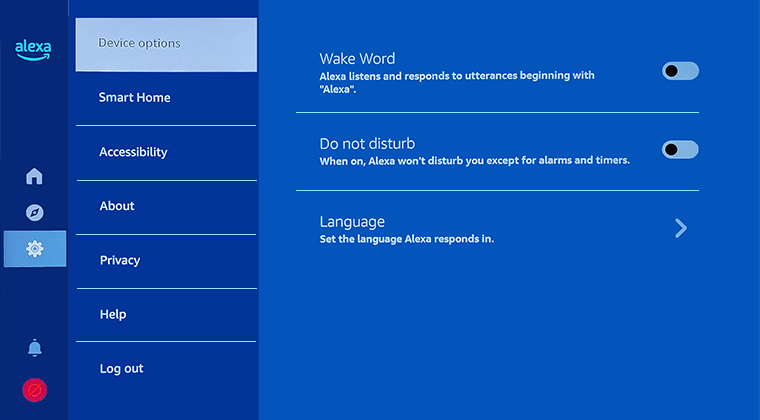
Task: Click 'Set the language Alexa responds in.' text
Action: (407, 239)
